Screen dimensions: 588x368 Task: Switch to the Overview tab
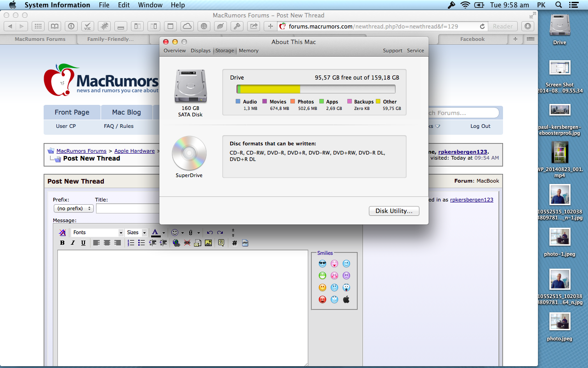coord(175,51)
